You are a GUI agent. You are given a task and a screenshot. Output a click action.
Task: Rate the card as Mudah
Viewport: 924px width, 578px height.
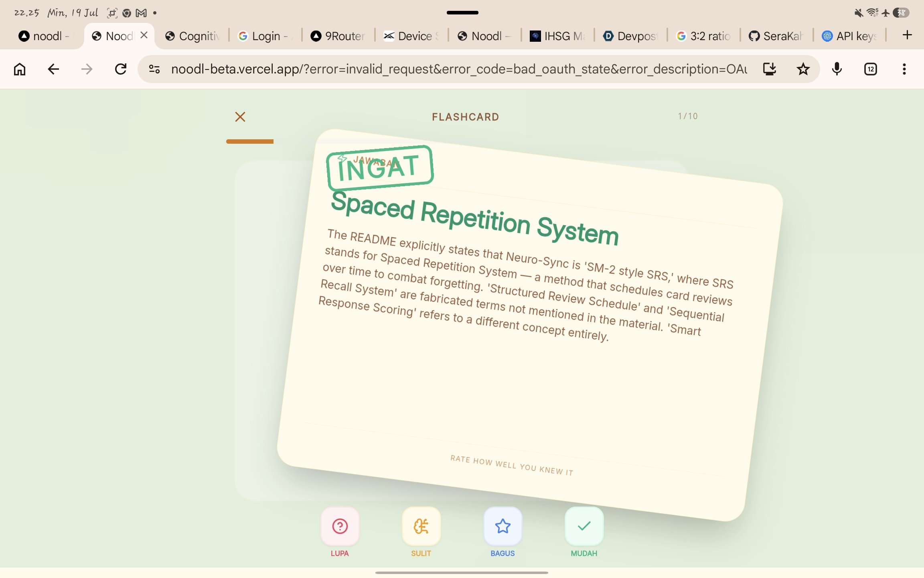coord(584,526)
